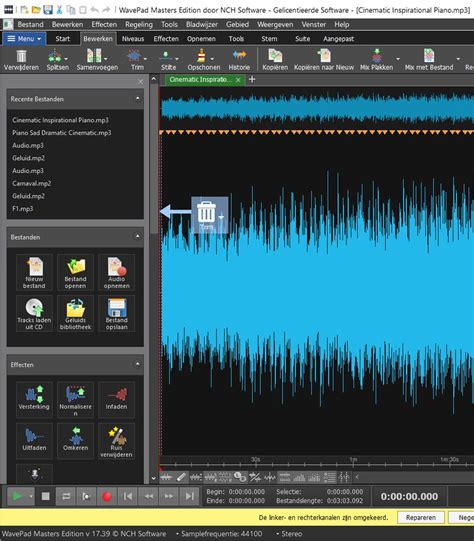Apply the Versterking effect icon
The height and width of the screenshot is (541, 474).
(x=34, y=400)
